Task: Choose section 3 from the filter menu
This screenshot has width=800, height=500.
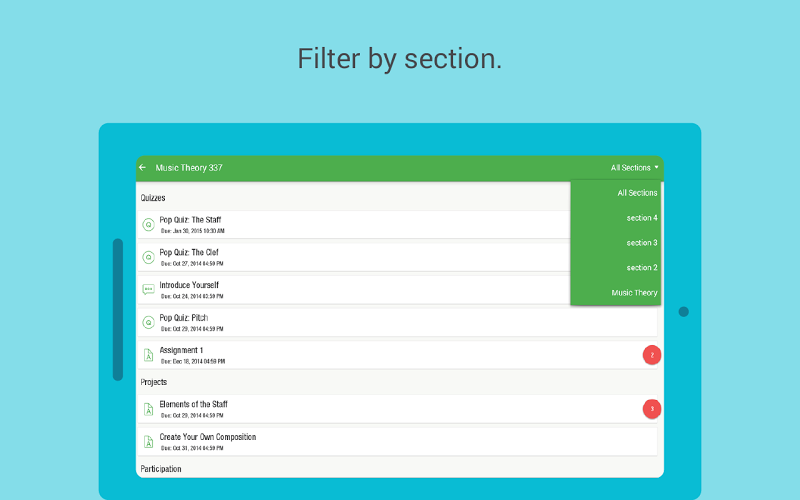Action: 641,243
